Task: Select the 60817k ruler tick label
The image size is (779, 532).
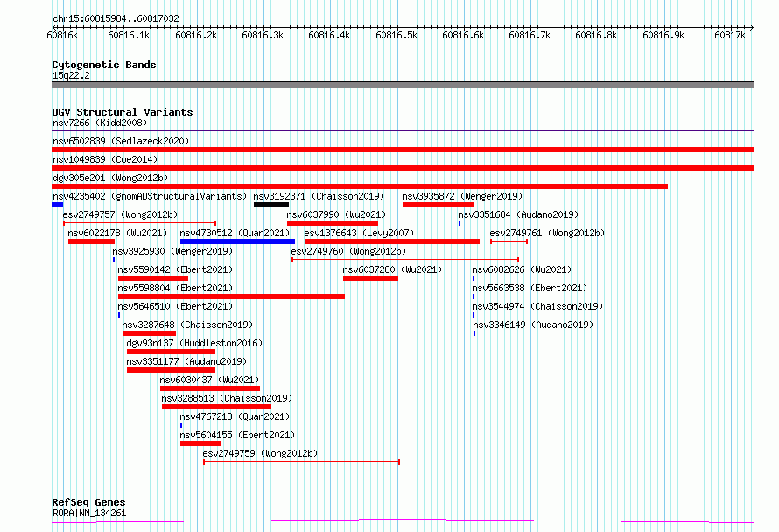Action: tap(730, 35)
